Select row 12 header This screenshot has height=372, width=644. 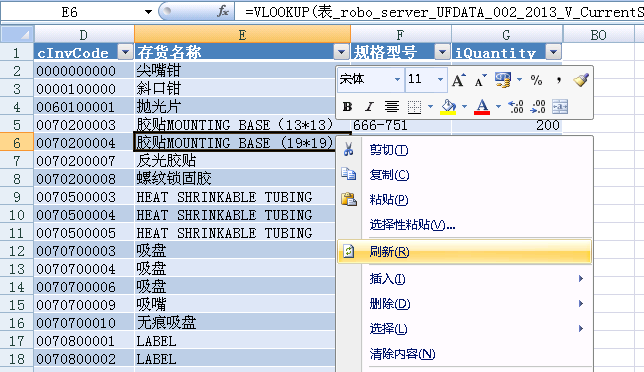pos(16,251)
